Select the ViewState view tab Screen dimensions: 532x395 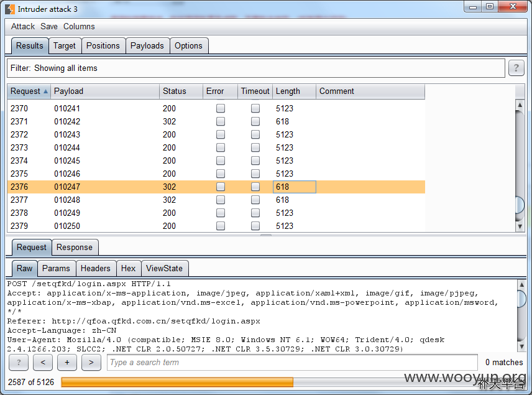pos(164,268)
